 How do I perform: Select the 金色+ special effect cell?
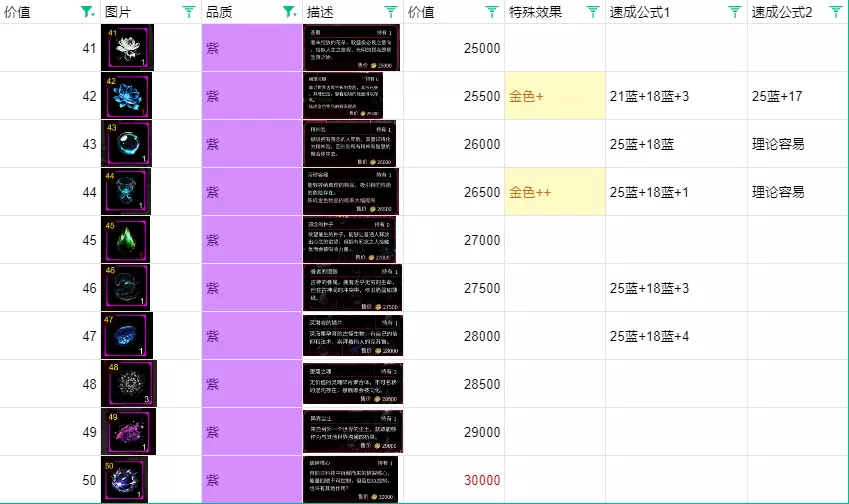click(x=555, y=96)
